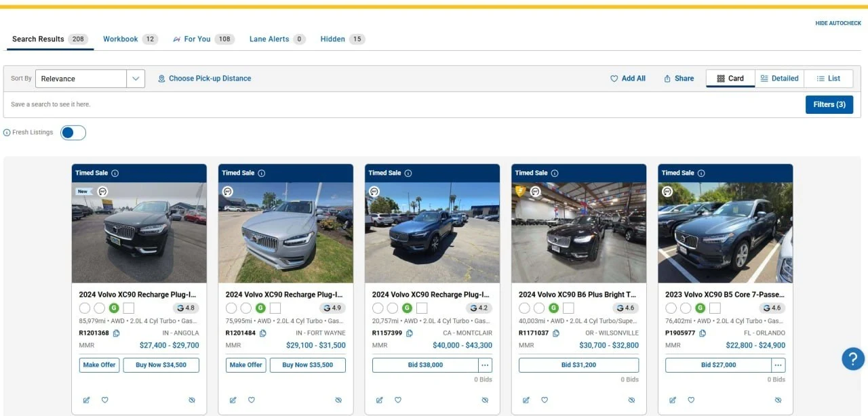Make Offer on Fort Wayne Volvo

(x=245, y=365)
